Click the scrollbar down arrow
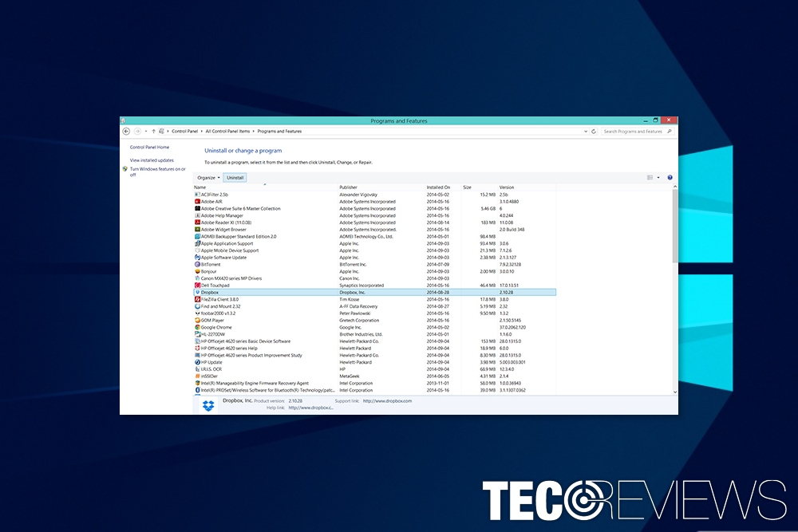 [675, 392]
